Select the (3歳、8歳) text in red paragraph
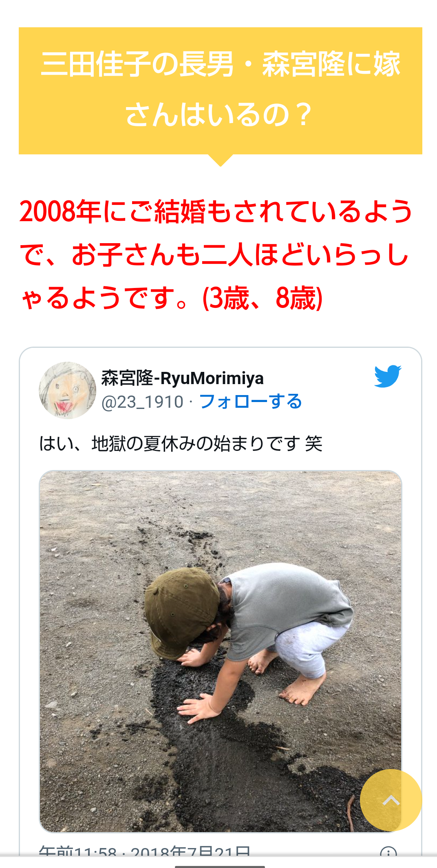437x868 pixels. click(x=263, y=298)
